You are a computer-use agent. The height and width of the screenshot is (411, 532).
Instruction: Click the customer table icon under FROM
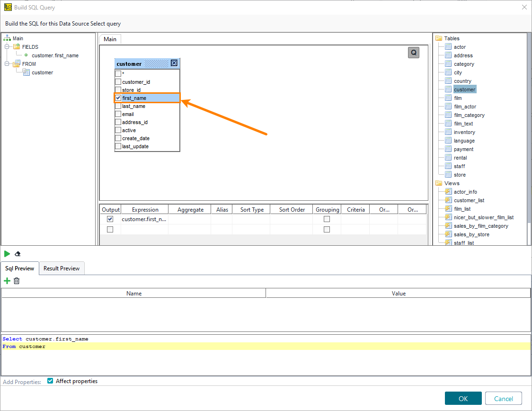(x=26, y=72)
